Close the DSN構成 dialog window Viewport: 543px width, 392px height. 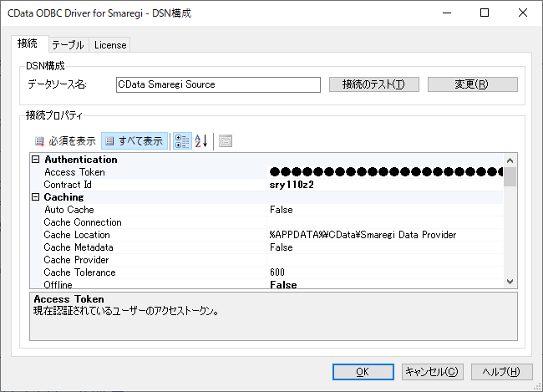coord(523,13)
